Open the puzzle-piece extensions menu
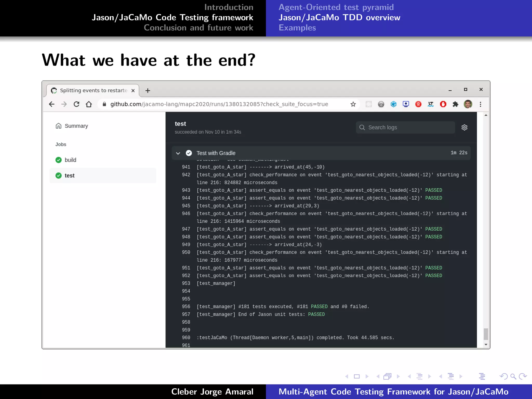 tap(455, 104)
